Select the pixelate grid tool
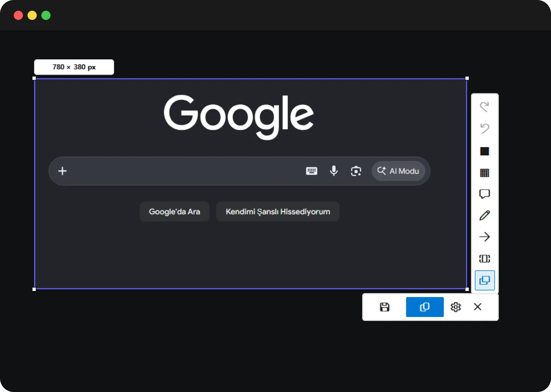The height and width of the screenshot is (392, 551). click(484, 173)
